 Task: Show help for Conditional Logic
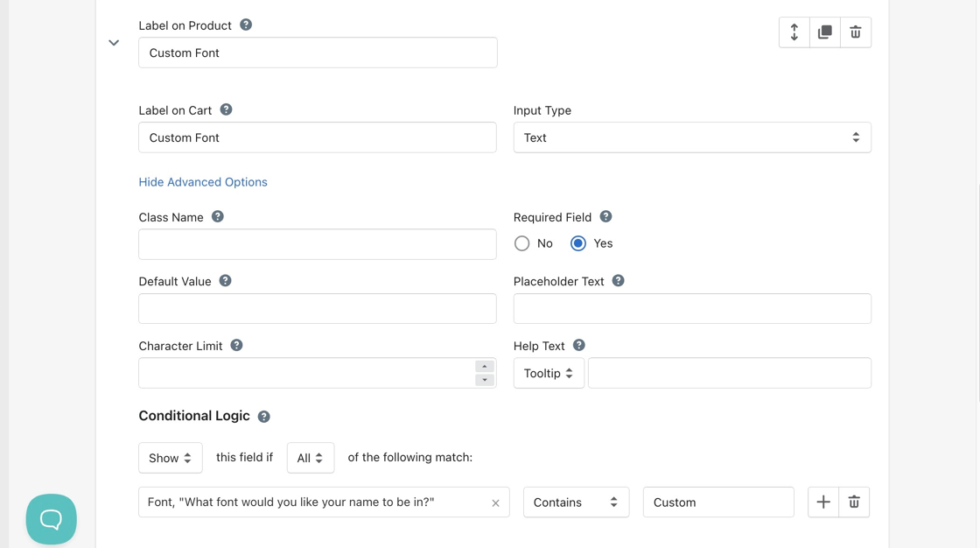coord(264,417)
